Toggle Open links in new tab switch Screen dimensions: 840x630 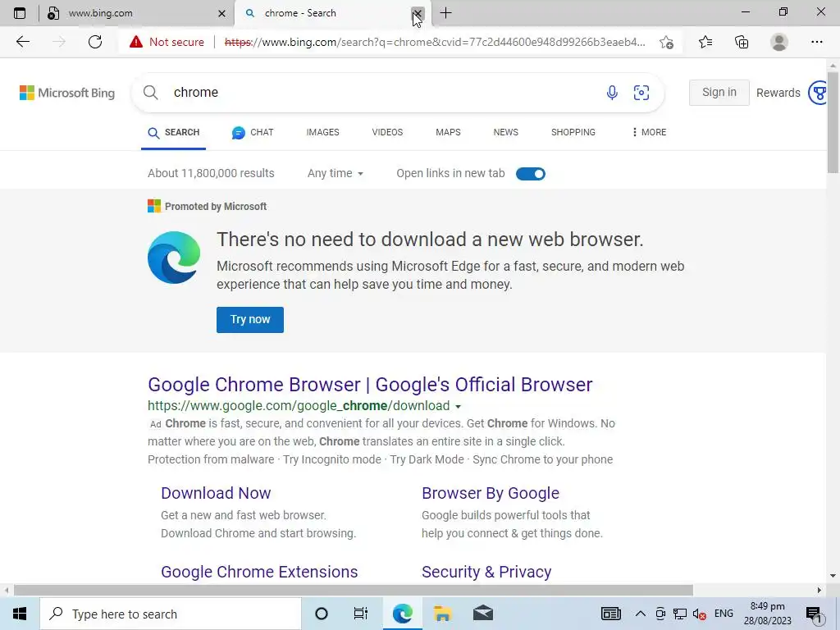click(x=531, y=174)
